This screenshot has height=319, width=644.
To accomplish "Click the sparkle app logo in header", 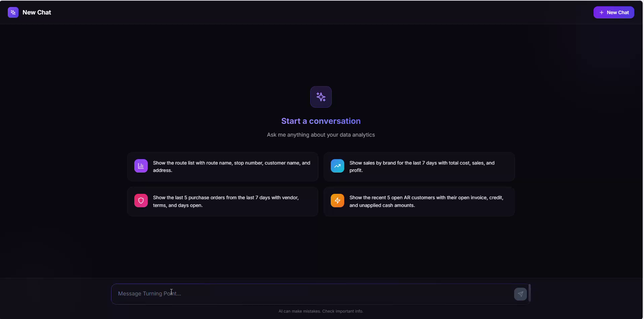I will [x=13, y=12].
